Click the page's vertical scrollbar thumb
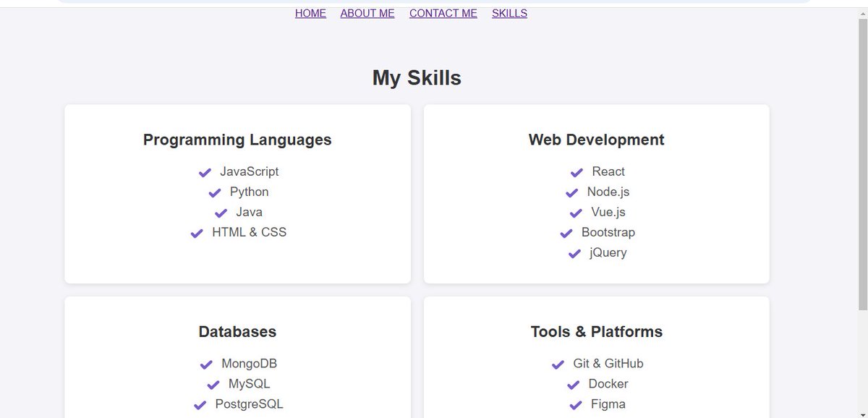The width and height of the screenshot is (868, 418). coord(861,165)
